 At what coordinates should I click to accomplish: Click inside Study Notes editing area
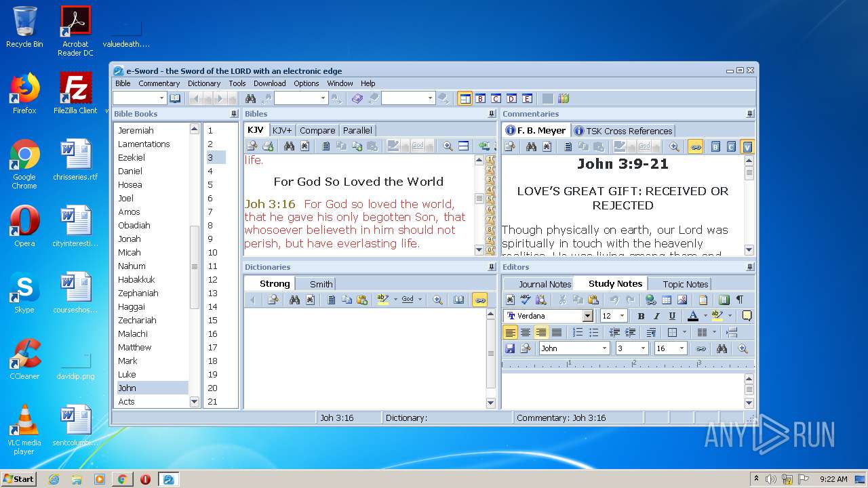(x=623, y=390)
